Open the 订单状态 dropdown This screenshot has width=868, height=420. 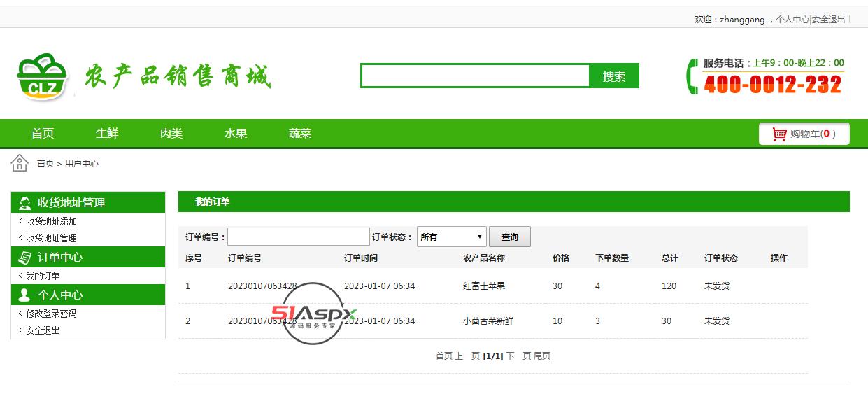click(451, 237)
